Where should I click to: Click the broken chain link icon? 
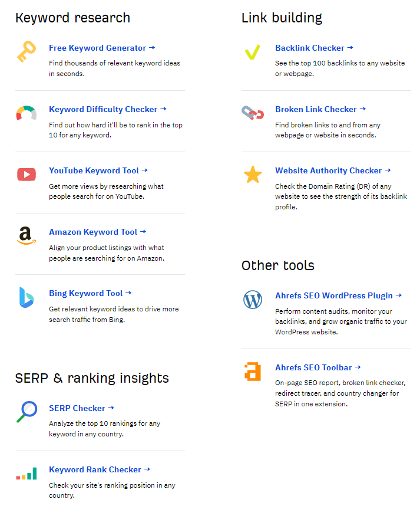pyautogui.click(x=252, y=113)
